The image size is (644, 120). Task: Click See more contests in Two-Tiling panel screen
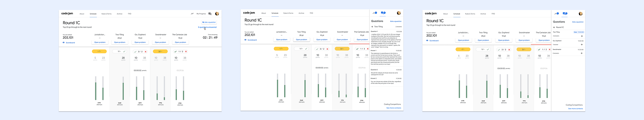pos(394,108)
